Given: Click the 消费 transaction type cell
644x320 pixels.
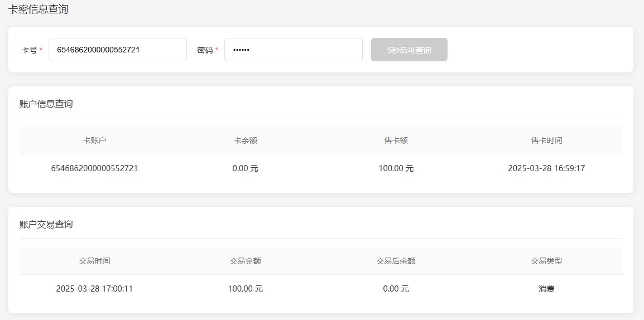Looking at the screenshot, I should pyautogui.click(x=546, y=289).
